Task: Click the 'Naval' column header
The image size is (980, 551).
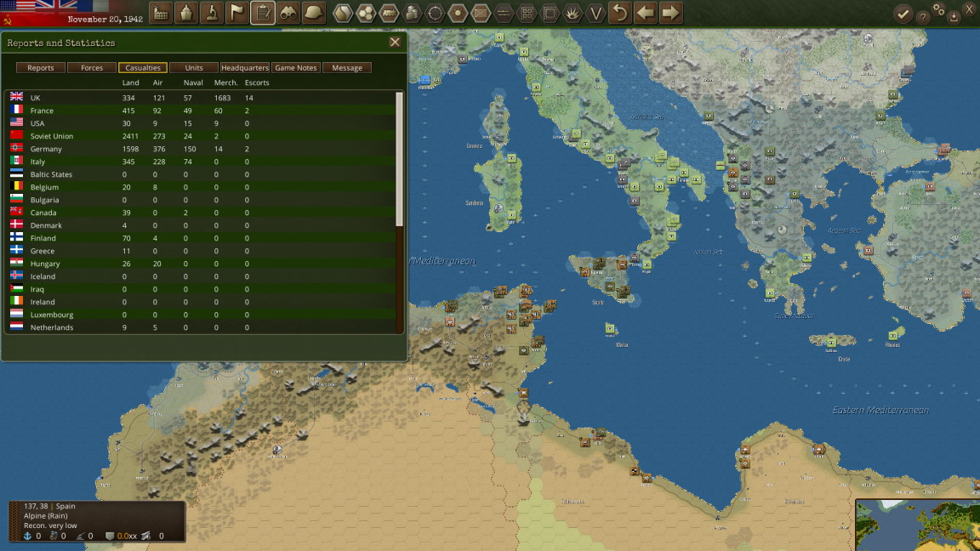Action: click(193, 82)
